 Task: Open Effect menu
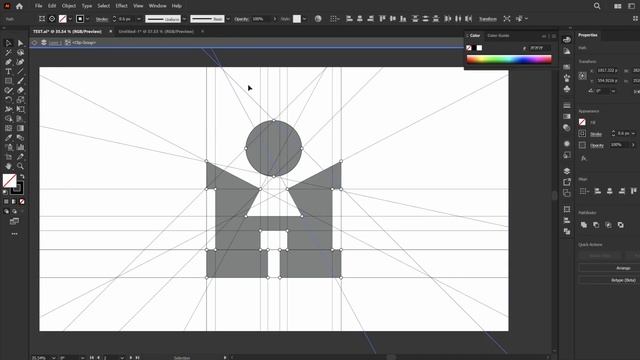121,6
